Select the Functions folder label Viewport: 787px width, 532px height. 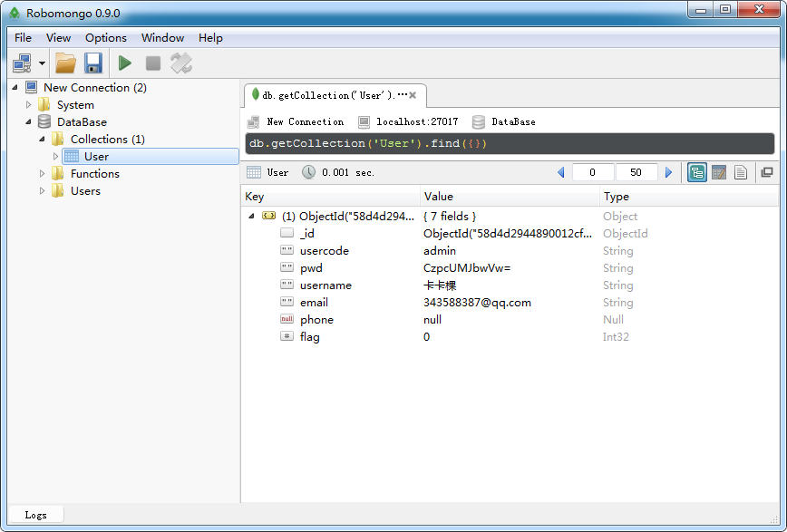[95, 174]
